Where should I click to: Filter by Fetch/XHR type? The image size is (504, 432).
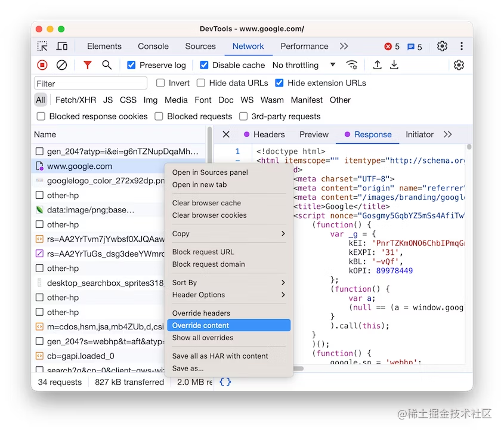(76, 100)
